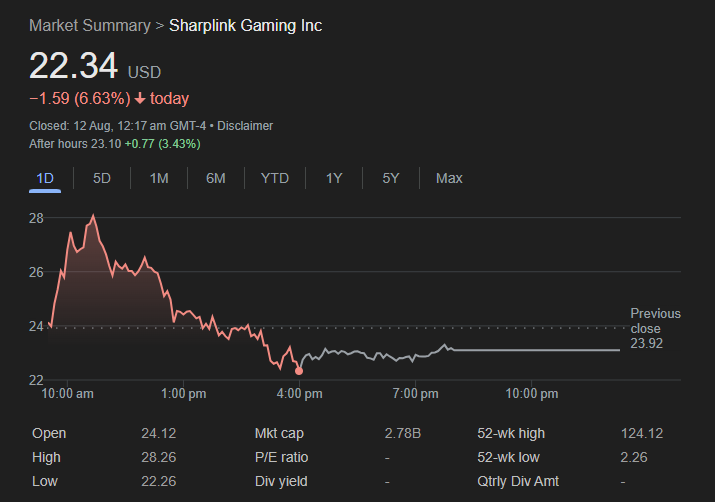Open the Disclaimer link
Image resolution: width=715 pixels, height=502 pixels.
(x=245, y=126)
